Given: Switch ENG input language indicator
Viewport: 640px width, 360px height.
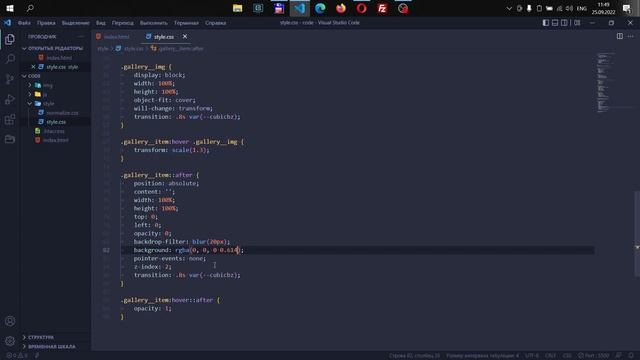Looking at the screenshot, I should click(582, 8).
